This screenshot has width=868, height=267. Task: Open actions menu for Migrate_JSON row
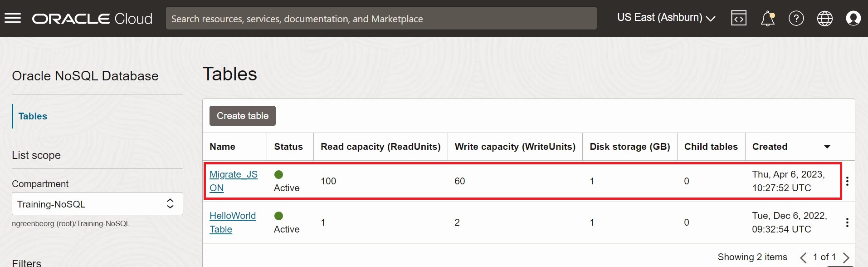[847, 181]
